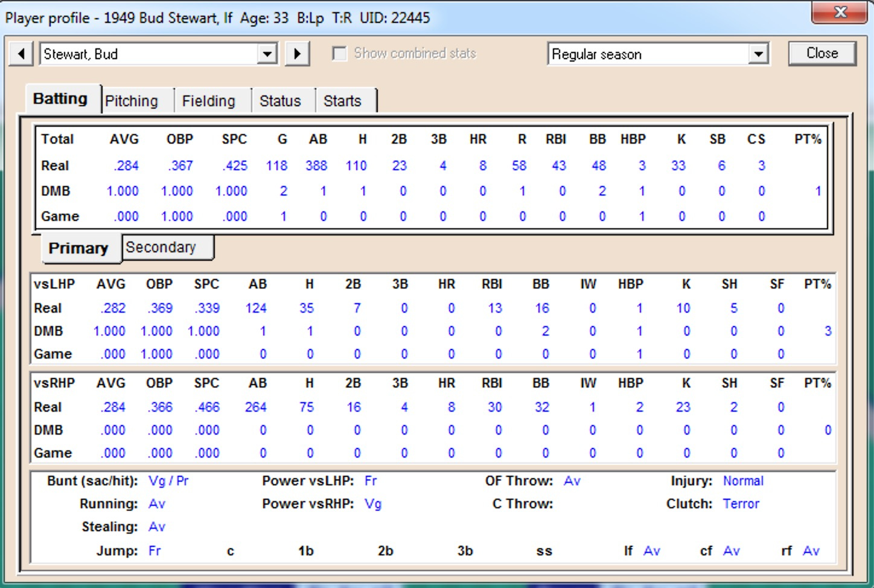
Task: Click vsRHP Real AB value 264
Action: click(256, 407)
